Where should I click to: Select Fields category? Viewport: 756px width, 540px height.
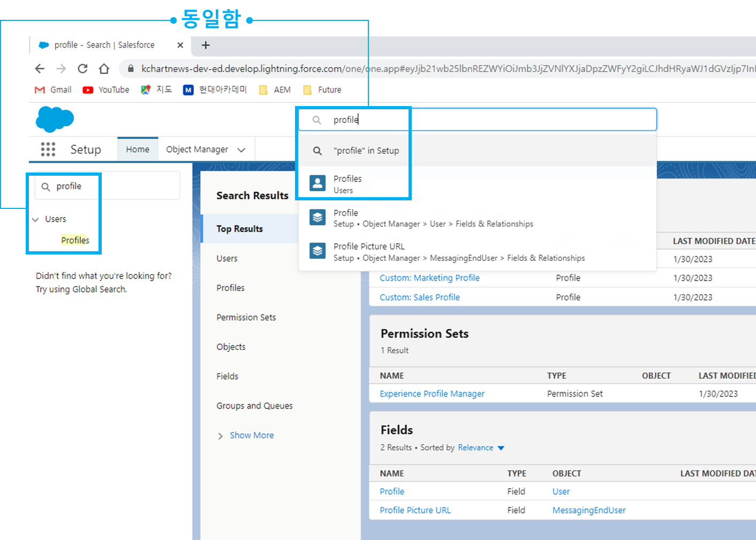(x=227, y=376)
